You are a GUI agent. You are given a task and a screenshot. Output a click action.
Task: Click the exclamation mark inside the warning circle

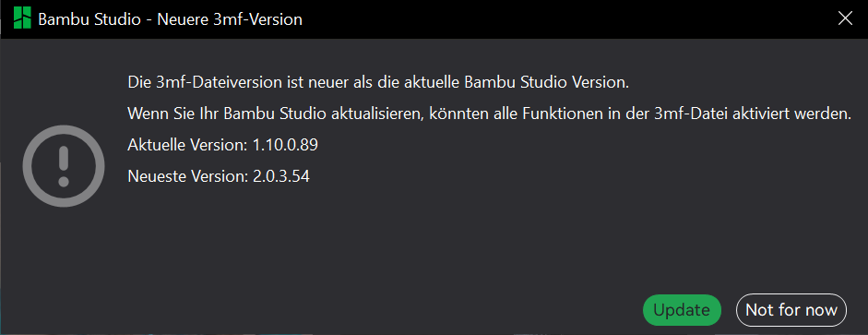click(x=63, y=166)
